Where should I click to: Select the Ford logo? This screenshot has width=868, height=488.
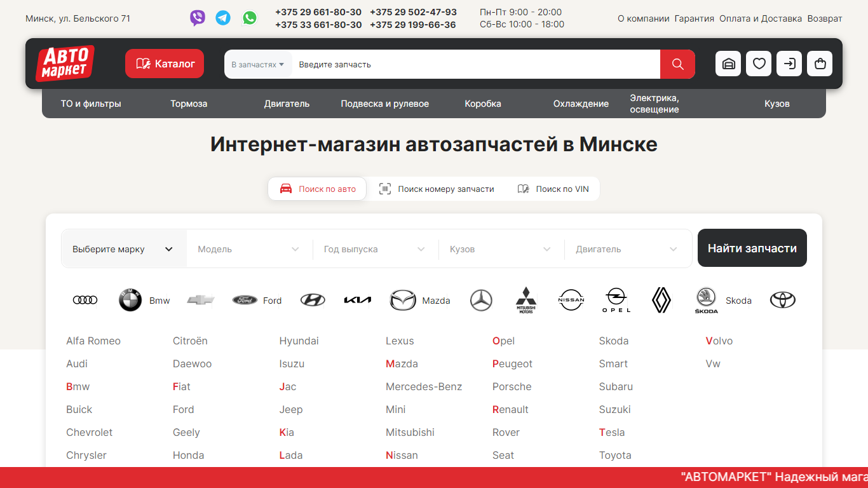[x=245, y=300]
